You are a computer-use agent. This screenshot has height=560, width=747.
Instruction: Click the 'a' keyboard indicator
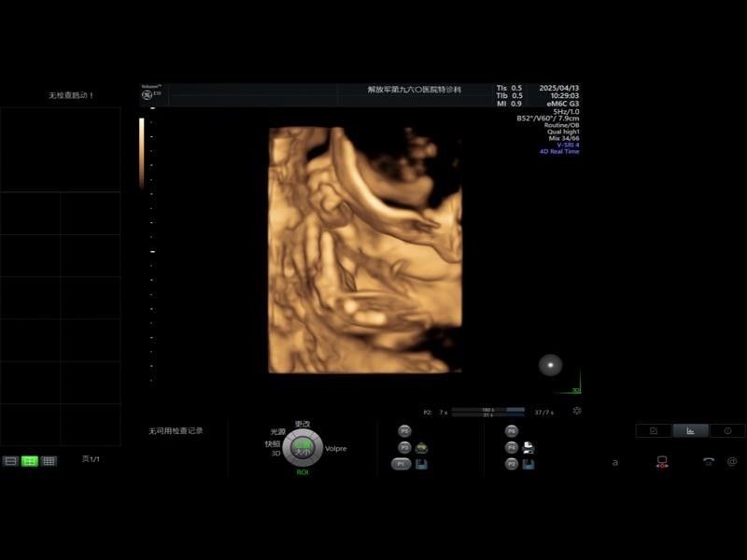point(615,462)
